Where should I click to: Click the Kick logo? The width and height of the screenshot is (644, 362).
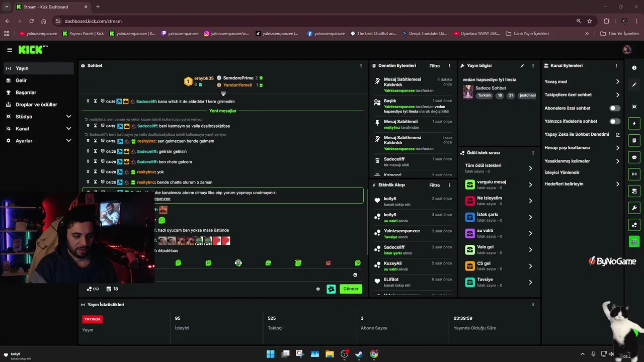click(x=33, y=49)
